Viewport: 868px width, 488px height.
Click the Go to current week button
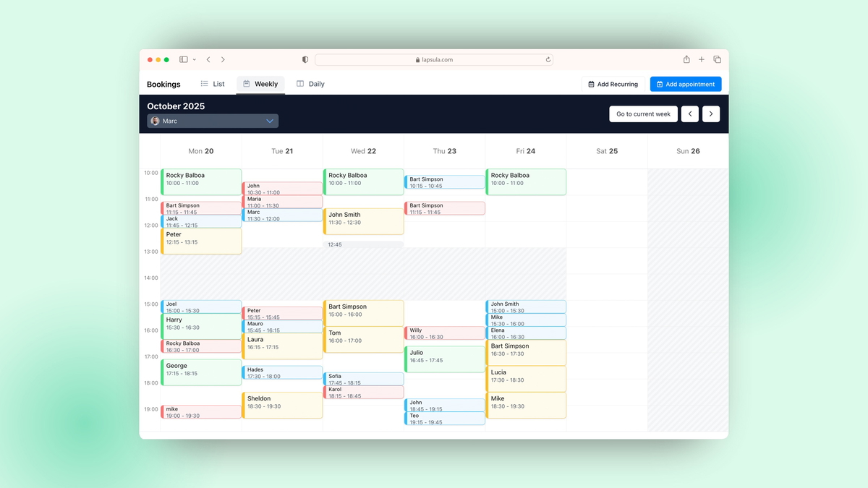coord(643,114)
